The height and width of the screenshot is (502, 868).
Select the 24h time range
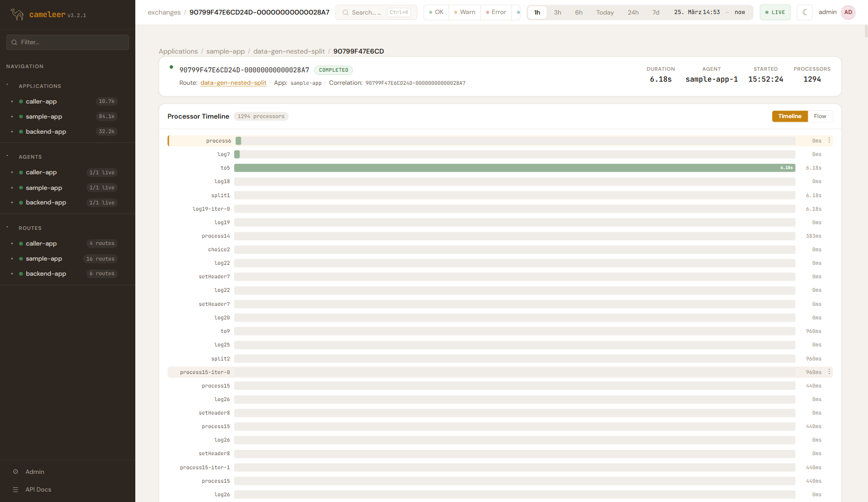coord(633,12)
